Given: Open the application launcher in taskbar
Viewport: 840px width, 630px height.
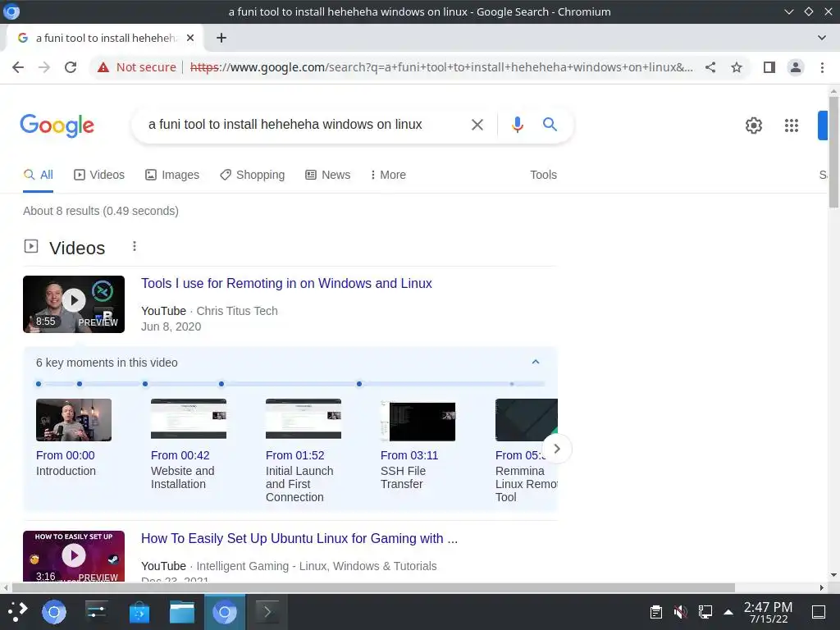Looking at the screenshot, I should (17, 612).
